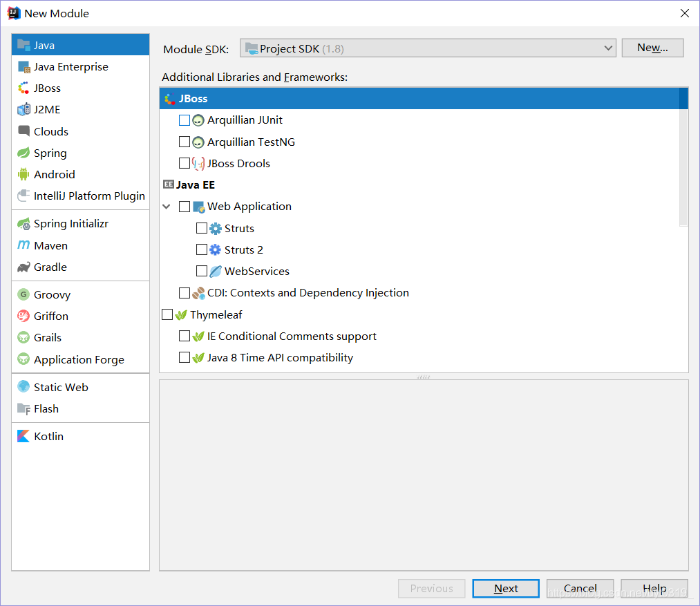Click the Cancel button

pos(580,589)
